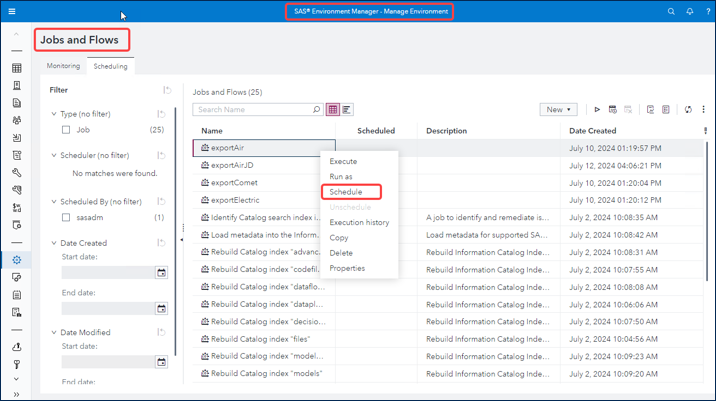Click the schedule calendar icon in toolbar
Screen dimensions: 716x401
coord(612,110)
